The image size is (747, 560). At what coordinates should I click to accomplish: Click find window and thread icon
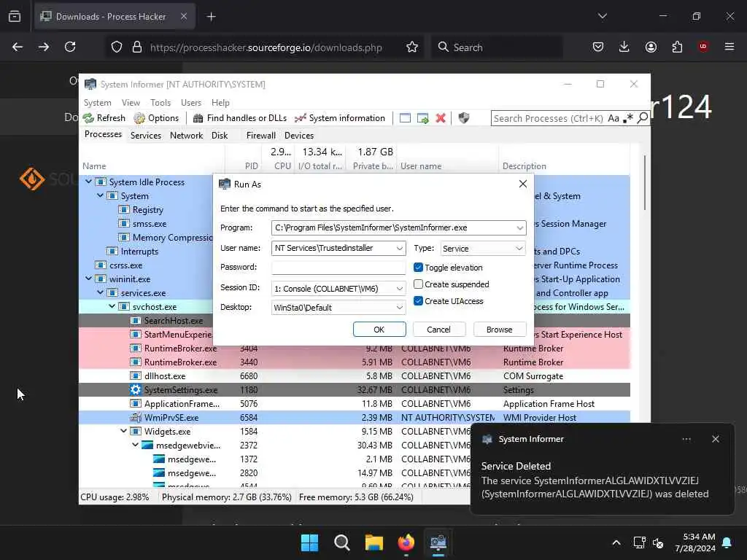click(x=422, y=118)
